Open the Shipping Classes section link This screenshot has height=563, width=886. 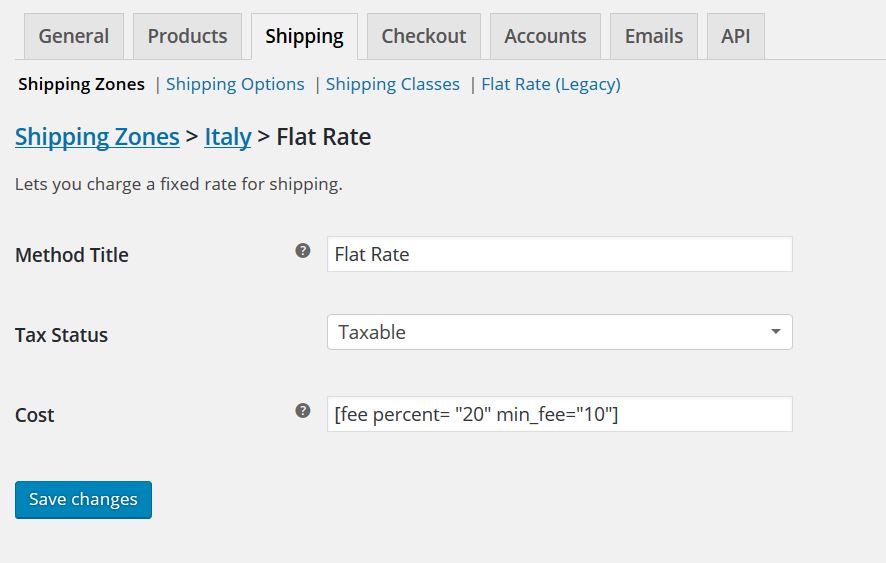click(x=393, y=84)
